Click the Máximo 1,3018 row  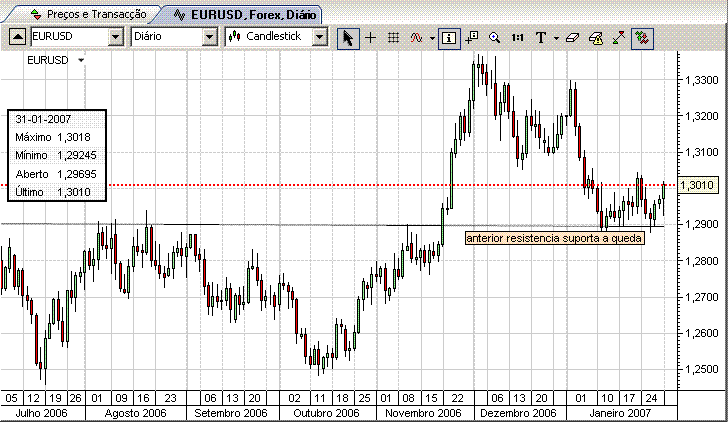tap(57, 137)
